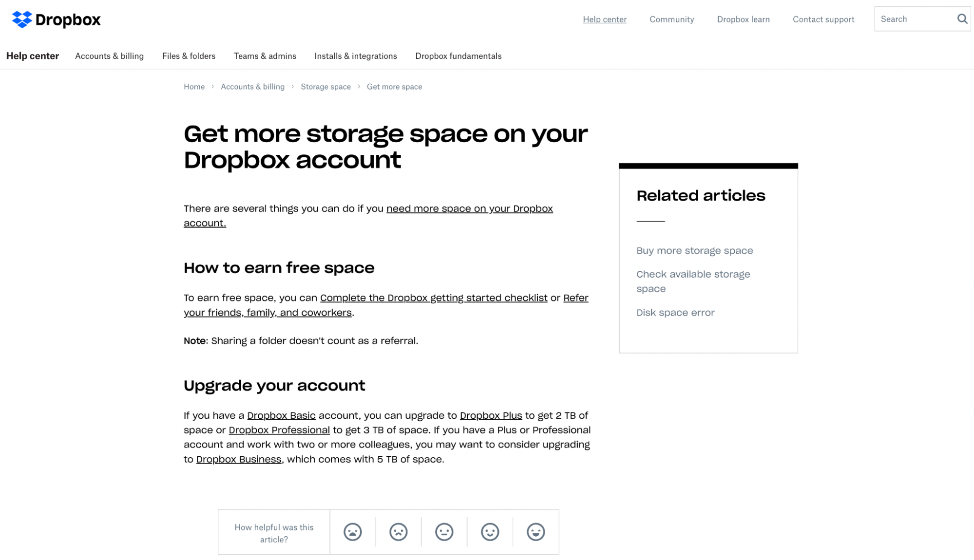Open Dropbox Basic link
974x560 pixels.
tap(281, 415)
